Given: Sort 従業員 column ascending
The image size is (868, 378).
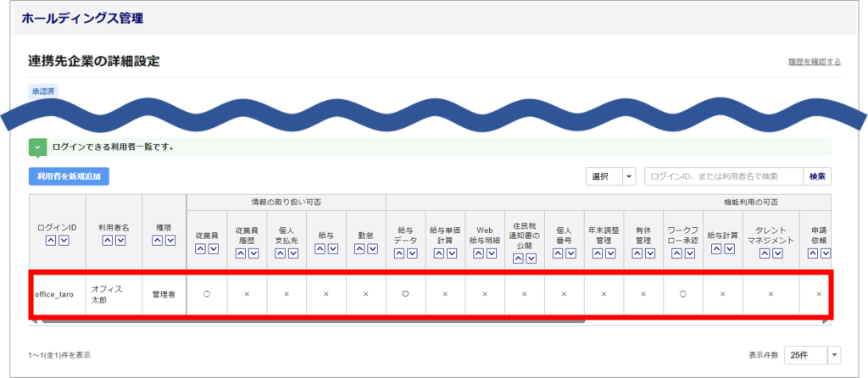Looking at the screenshot, I should coord(201,248).
